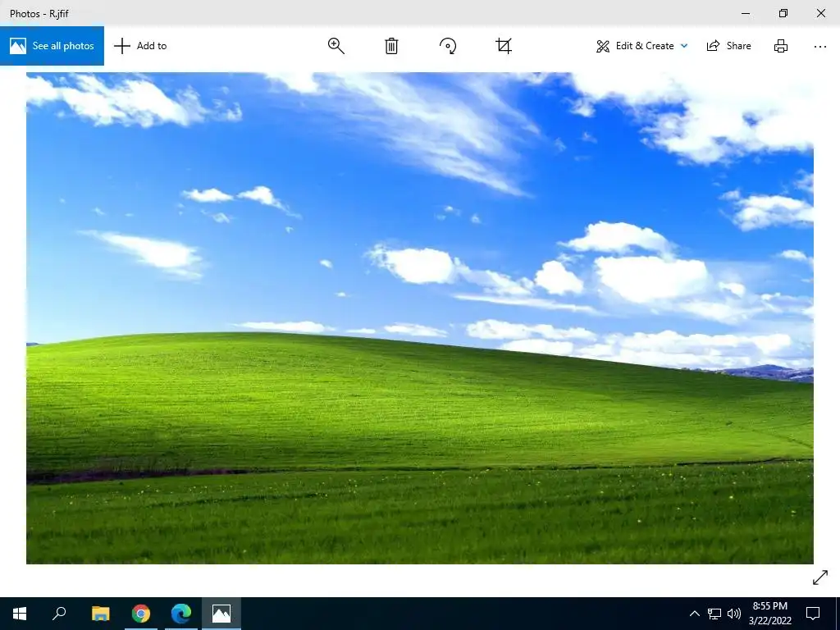The image size is (840, 630).
Task: Open the crop tool icon
Action: 504,46
